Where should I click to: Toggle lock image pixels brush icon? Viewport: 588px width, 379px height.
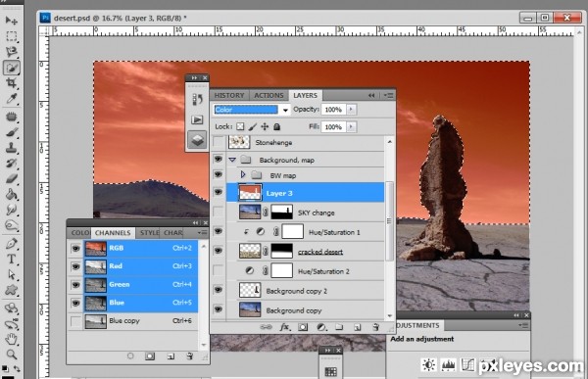(253, 126)
